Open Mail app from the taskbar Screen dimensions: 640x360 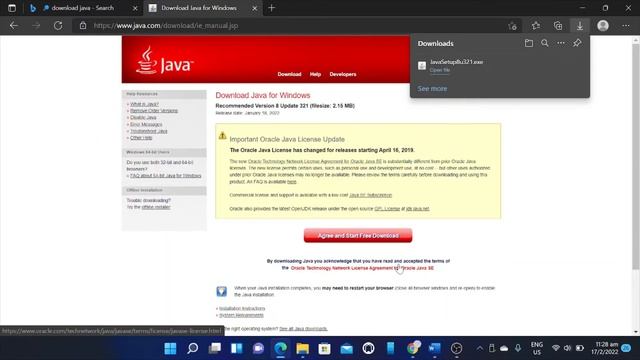tap(347, 348)
